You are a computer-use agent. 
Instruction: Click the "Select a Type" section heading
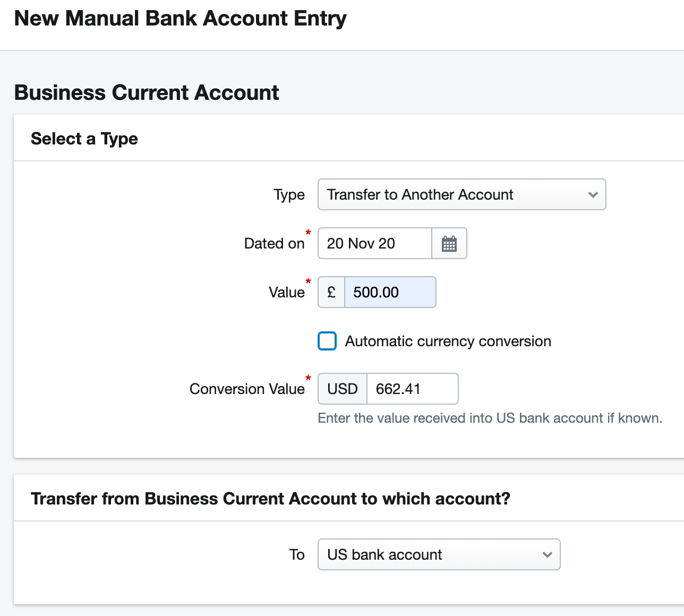pos(84,139)
